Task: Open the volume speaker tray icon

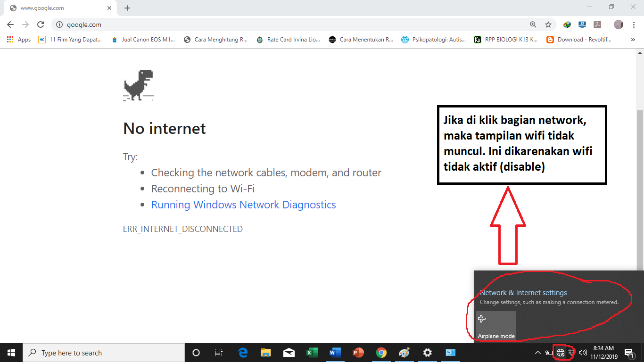Action: (x=583, y=353)
